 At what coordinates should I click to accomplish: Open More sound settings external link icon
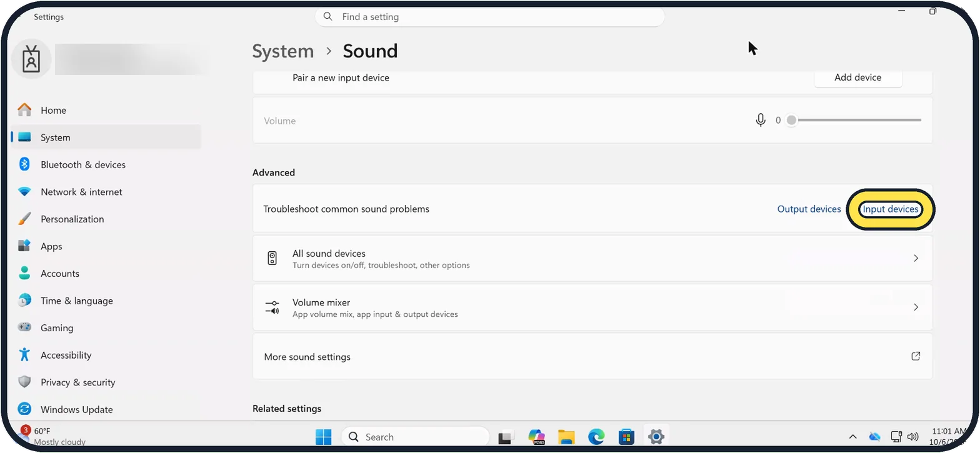point(916,356)
